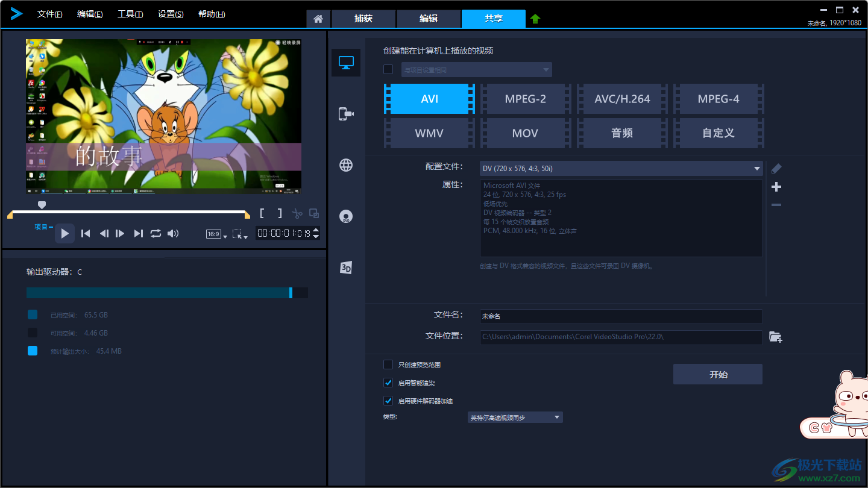Enlarge the preview window icon
868x488 pixels.
pyautogui.click(x=314, y=213)
